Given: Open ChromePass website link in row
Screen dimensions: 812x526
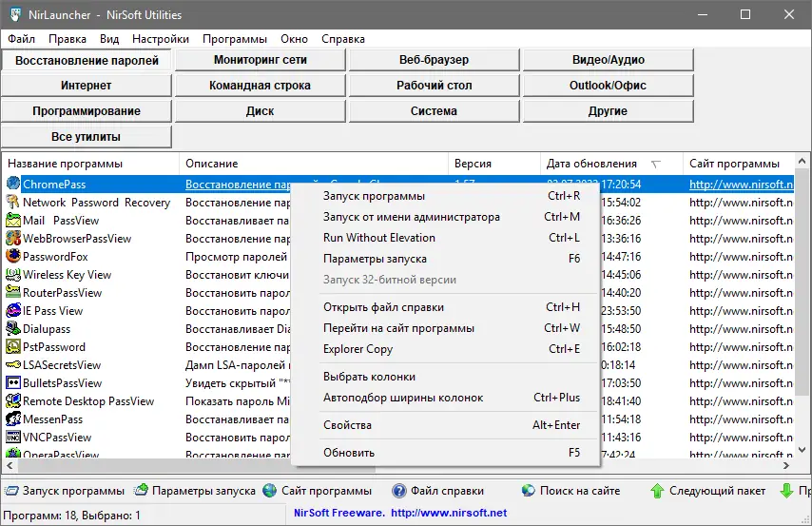Looking at the screenshot, I should 741,184.
